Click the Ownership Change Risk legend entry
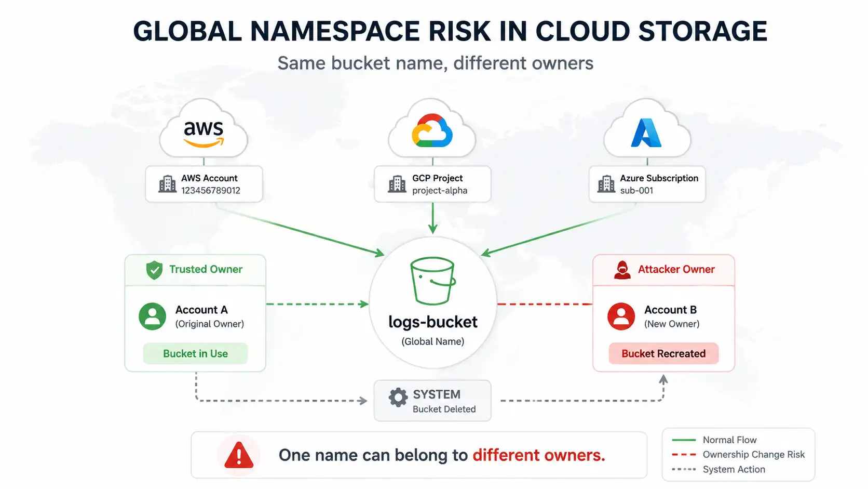Viewport: 868px width, 489px height. tap(738, 455)
